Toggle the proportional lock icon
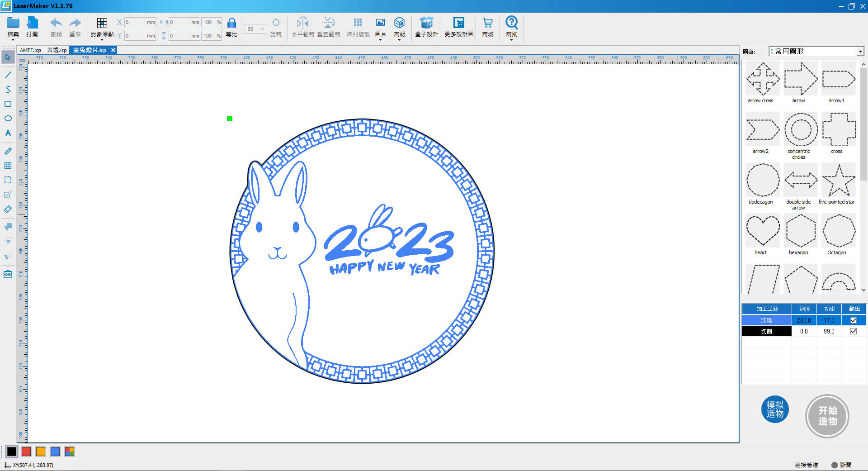The height and width of the screenshot is (471, 868). (x=231, y=23)
